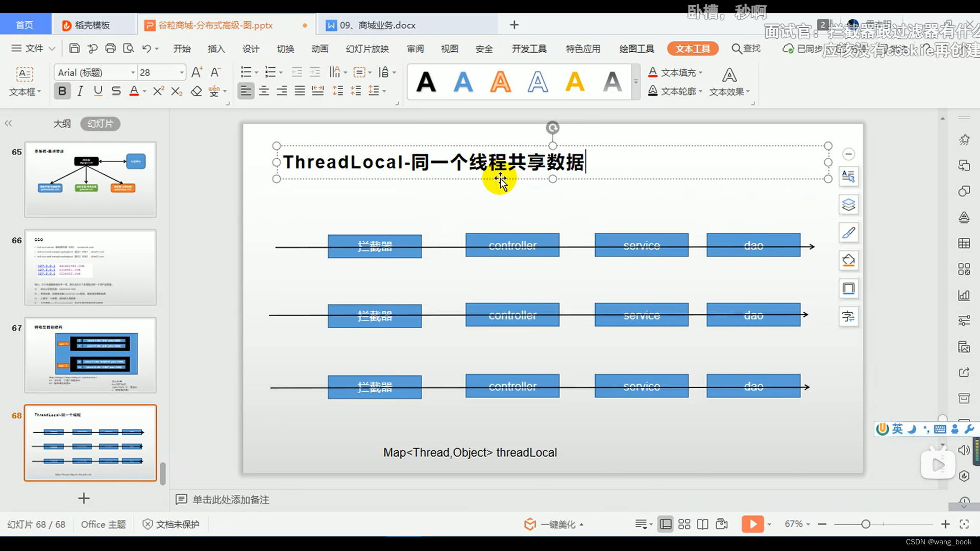Increase indent level icon

[315, 72]
